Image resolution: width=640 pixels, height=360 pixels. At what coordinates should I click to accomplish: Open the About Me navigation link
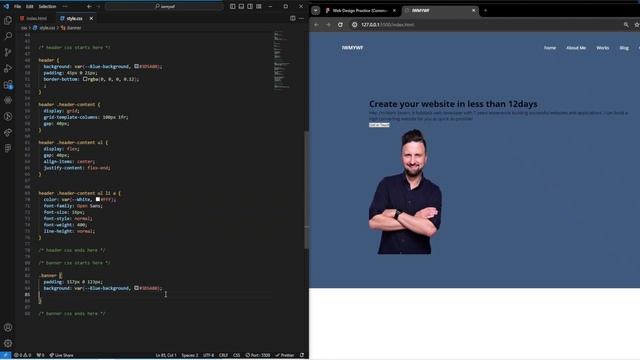[x=576, y=48]
